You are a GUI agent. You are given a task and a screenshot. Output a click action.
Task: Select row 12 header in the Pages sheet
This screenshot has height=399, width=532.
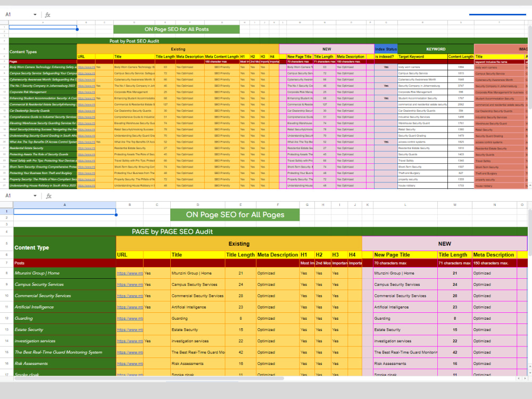coord(6,318)
